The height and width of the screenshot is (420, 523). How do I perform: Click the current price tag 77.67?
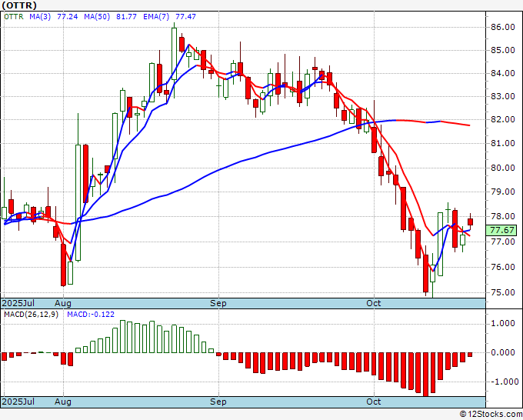click(x=502, y=230)
